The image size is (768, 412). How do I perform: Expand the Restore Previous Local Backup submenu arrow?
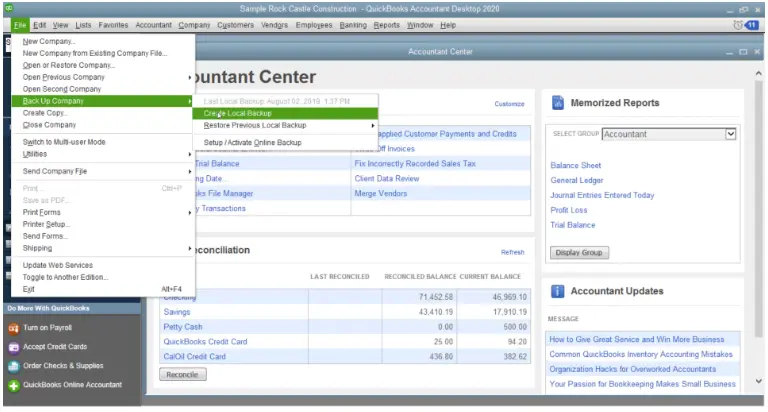(373, 126)
